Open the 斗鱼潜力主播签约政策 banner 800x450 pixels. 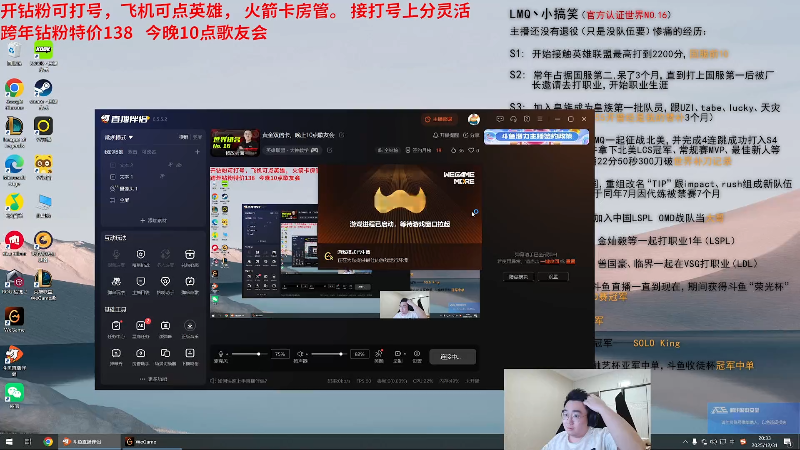pos(536,137)
